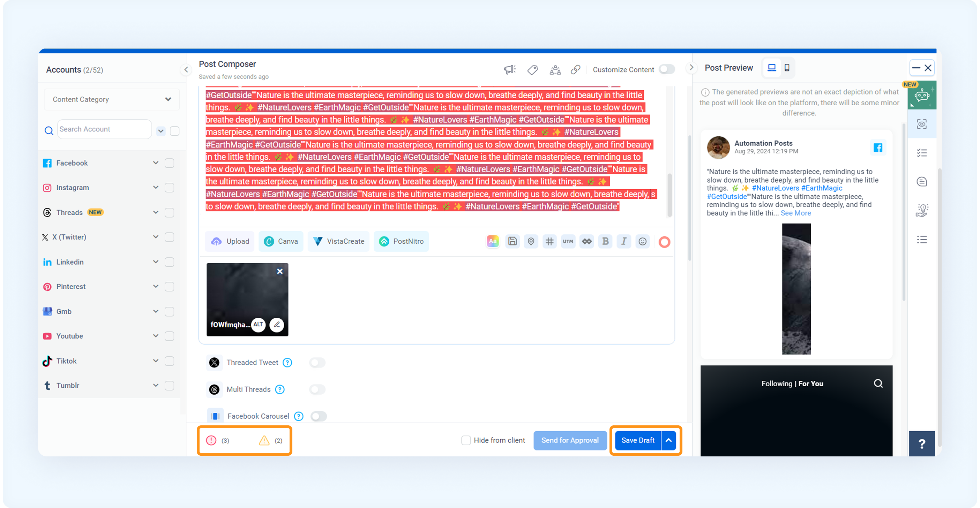Viewport: 980px width, 508px height.
Task: Open the AI assistant robot icon
Action: click(922, 96)
